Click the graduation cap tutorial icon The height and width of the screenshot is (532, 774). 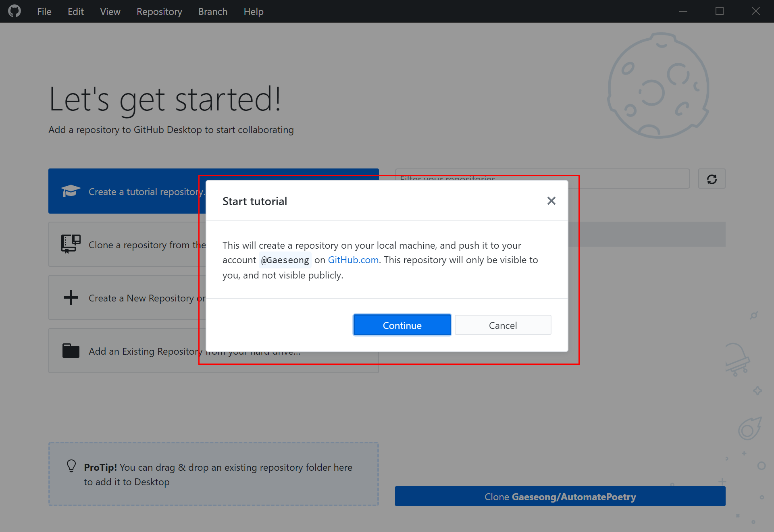coord(71,191)
